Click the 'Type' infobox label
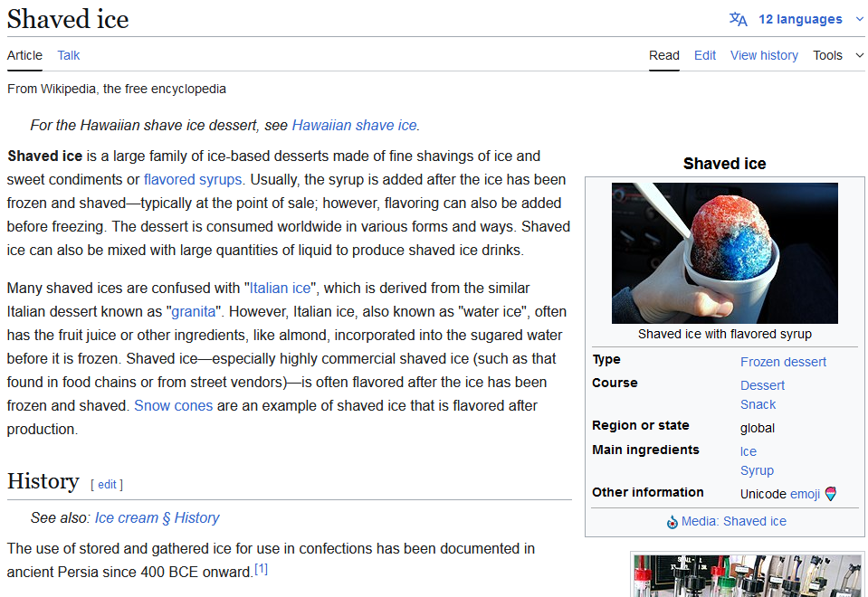The height and width of the screenshot is (597, 868). tap(606, 360)
